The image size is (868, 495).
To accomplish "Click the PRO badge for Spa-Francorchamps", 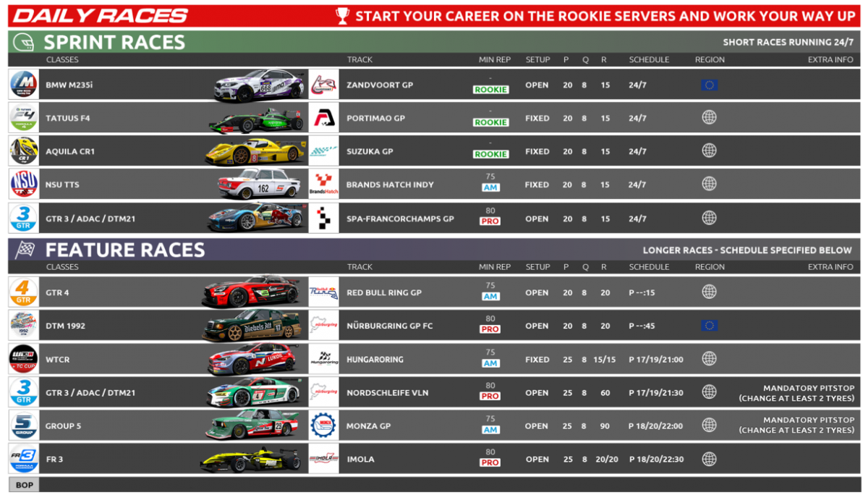I will point(490,221).
